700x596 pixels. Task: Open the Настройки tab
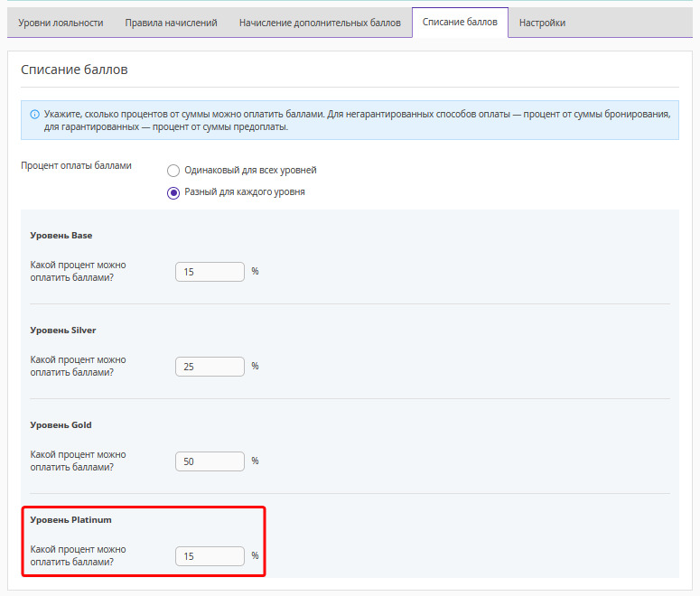pyautogui.click(x=542, y=23)
